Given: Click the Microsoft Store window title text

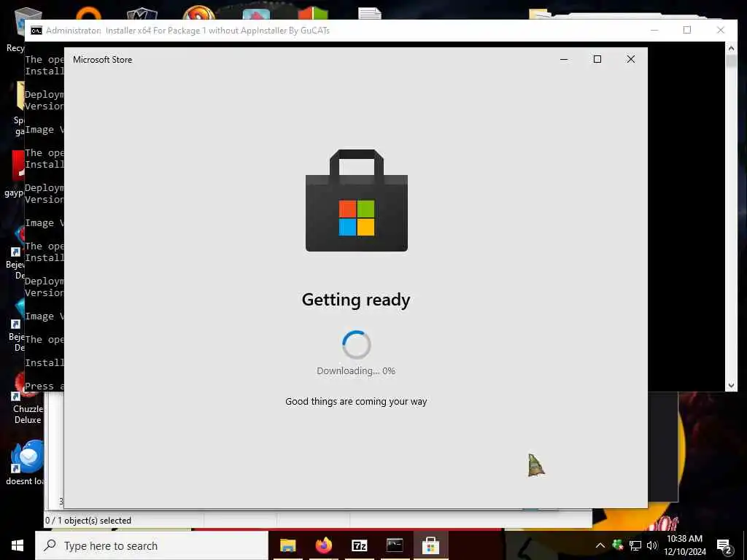Looking at the screenshot, I should coord(102,60).
